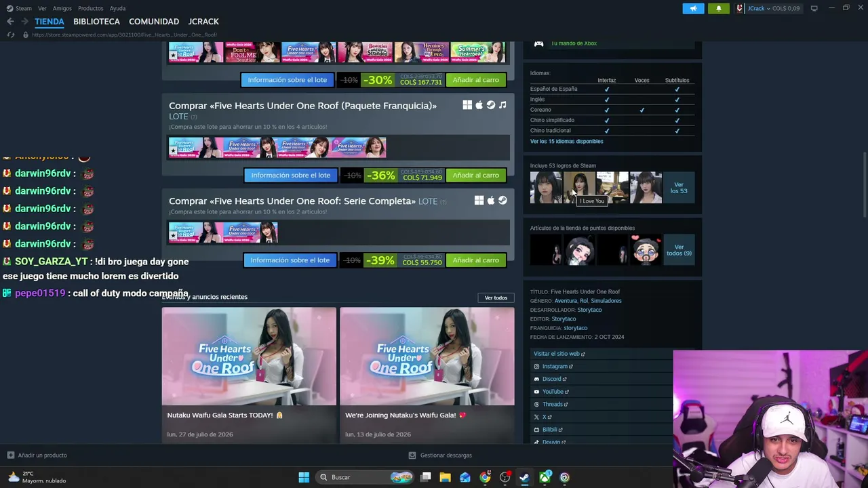Image resolution: width=868 pixels, height=488 pixels.
Task: Click the store page vertical scrollbar
Action: 864,184
